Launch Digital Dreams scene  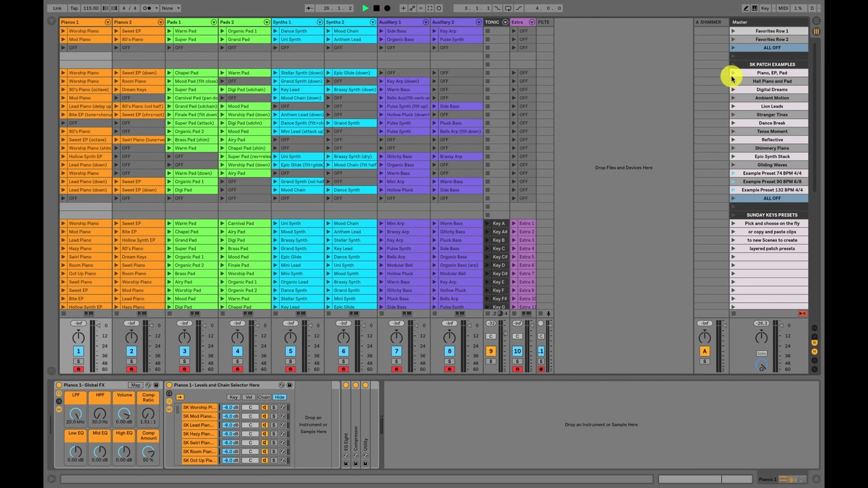(x=733, y=89)
